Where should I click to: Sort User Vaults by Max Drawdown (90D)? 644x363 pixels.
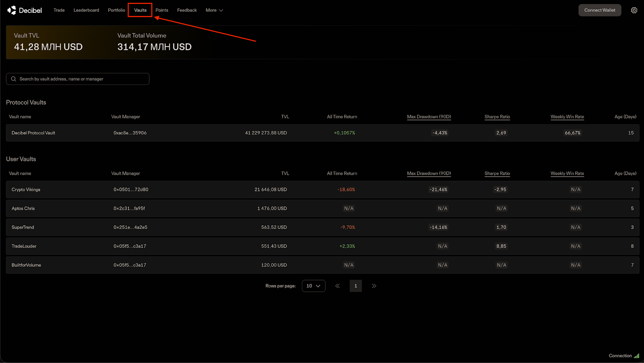coord(429,173)
